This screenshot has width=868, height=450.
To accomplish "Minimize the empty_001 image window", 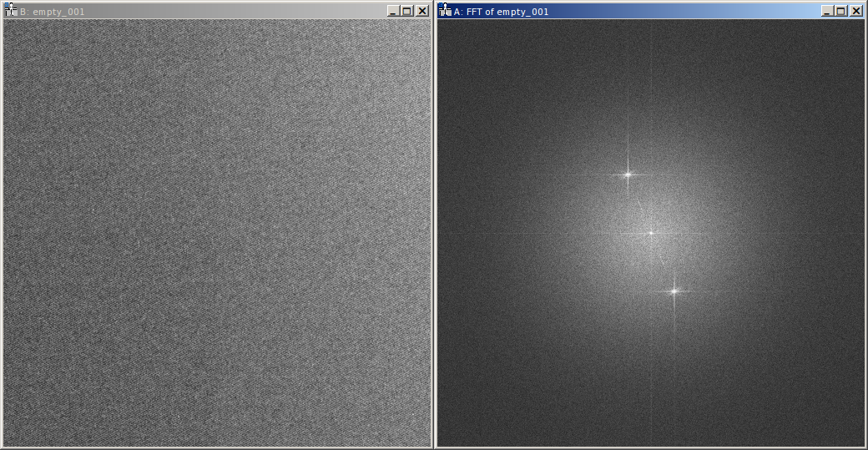I will 393,11.
